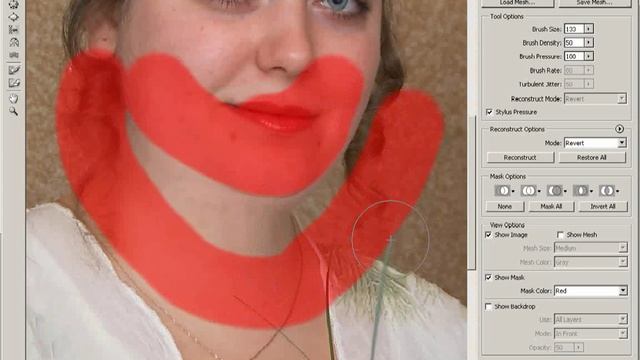Uncheck the Show Mask checkbox
Image resolution: width=640 pixels, height=360 pixels.
(488, 277)
